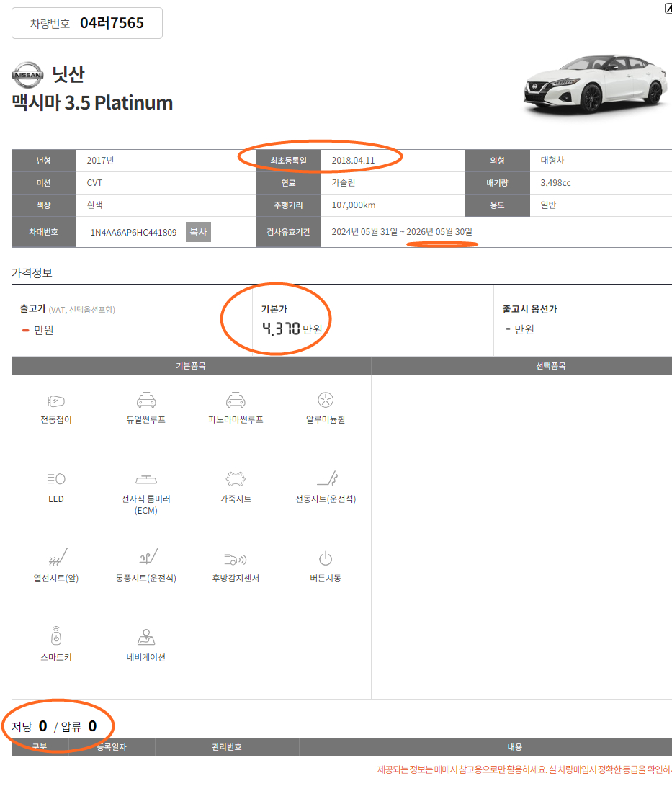Click the 파노라마썬루프 panoramic sunroof icon
This screenshot has width=672, height=804.
[236, 401]
